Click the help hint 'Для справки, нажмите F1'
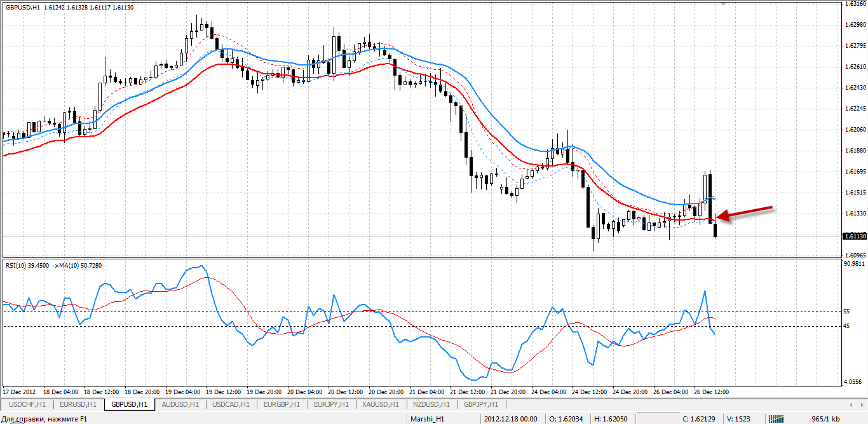This screenshot has height=424, width=868. (44, 419)
